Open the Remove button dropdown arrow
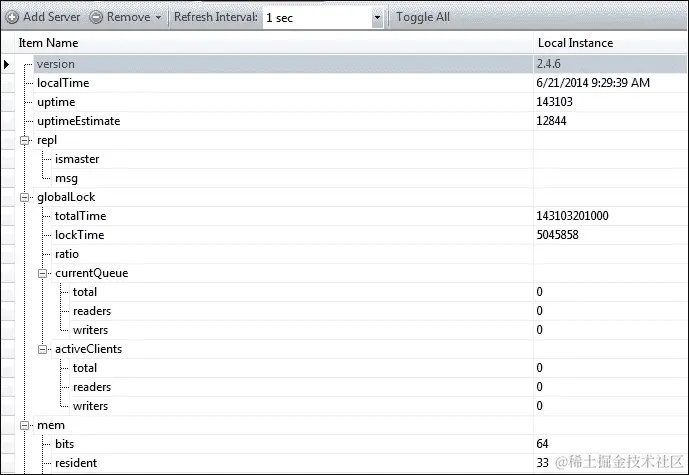This screenshot has height=475, width=689. pyautogui.click(x=158, y=18)
